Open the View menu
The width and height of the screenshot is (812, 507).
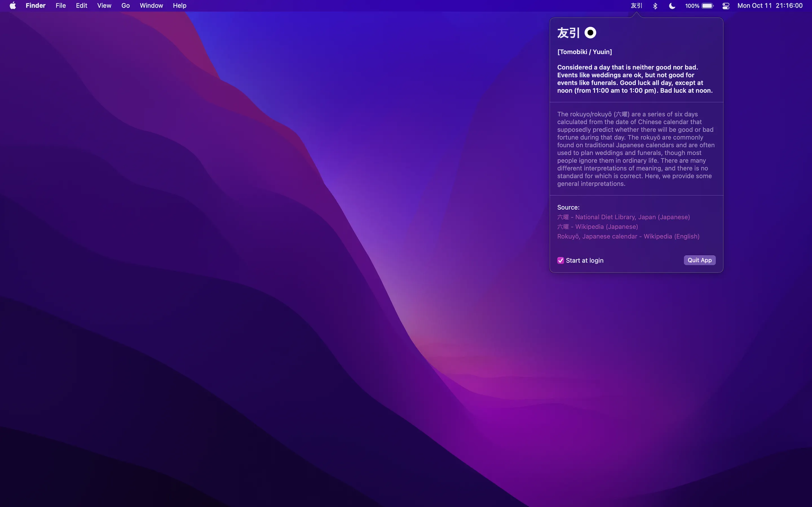click(104, 6)
